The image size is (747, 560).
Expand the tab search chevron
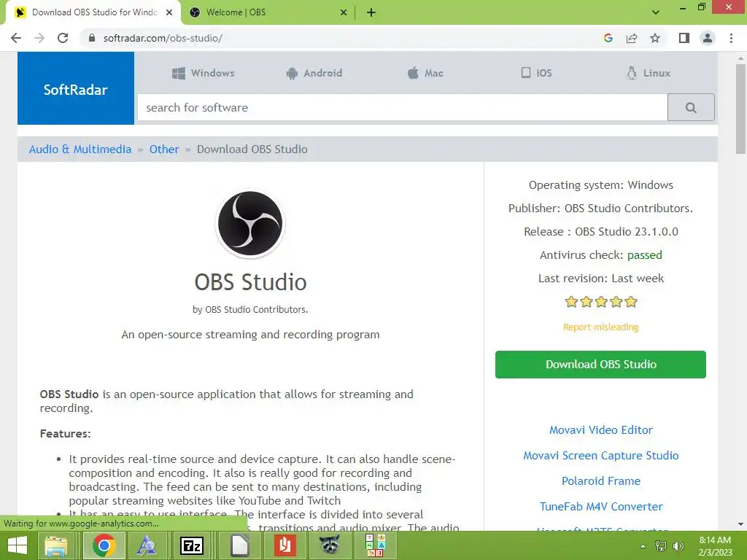coord(656,12)
